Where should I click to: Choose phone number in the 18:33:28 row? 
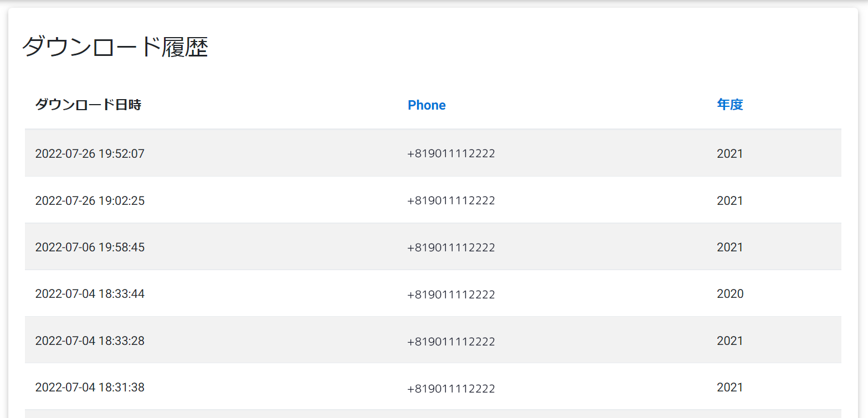coord(451,341)
